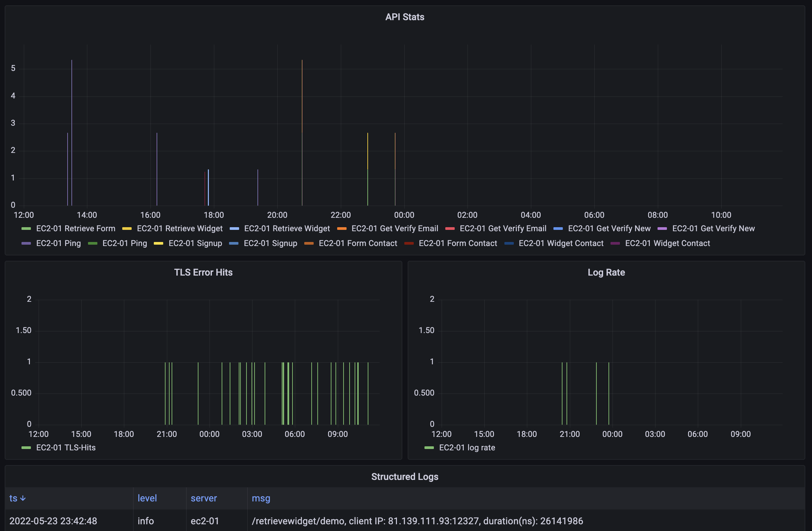Toggle the blue EC2-01 Get Verify New legend label

(x=609, y=229)
